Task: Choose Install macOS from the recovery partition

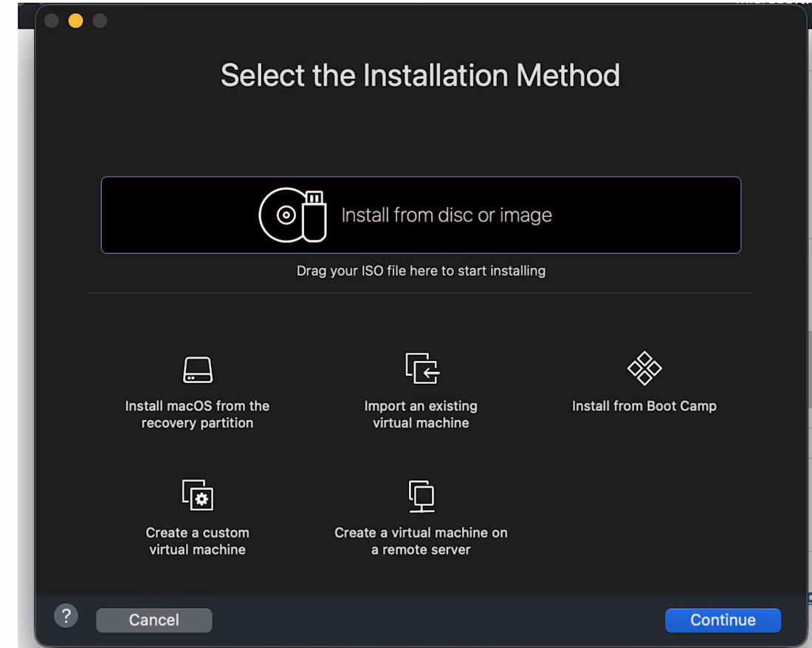Action: point(197,414)
